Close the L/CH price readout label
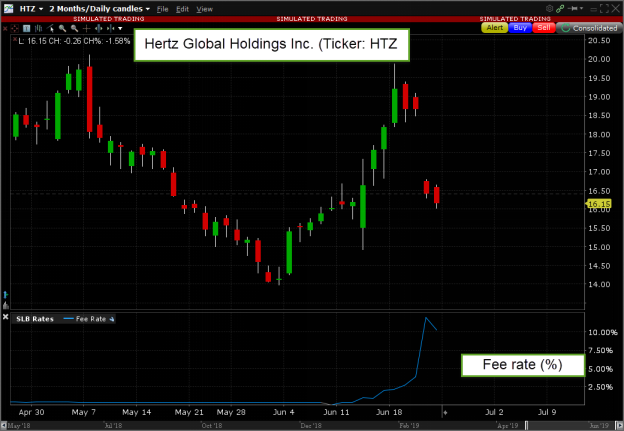 pos(15,39)
